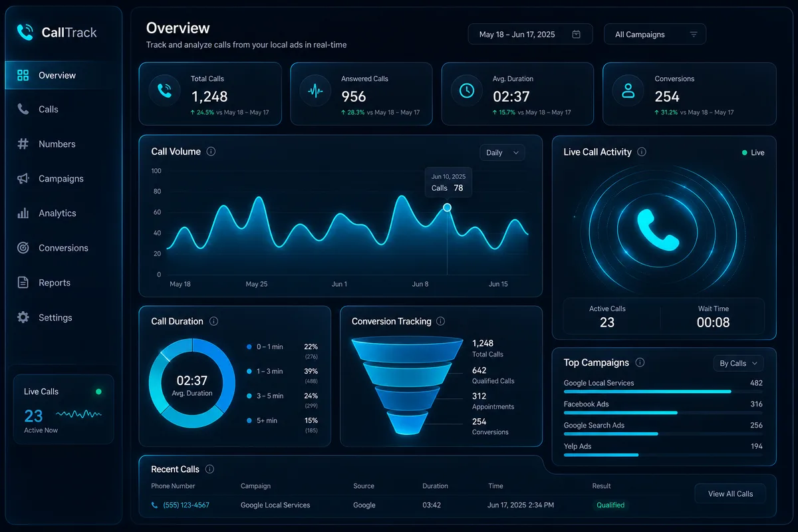Click the 0 – 1 min legend entry
This screenshot has width=798, height=532.
(282, 350)
